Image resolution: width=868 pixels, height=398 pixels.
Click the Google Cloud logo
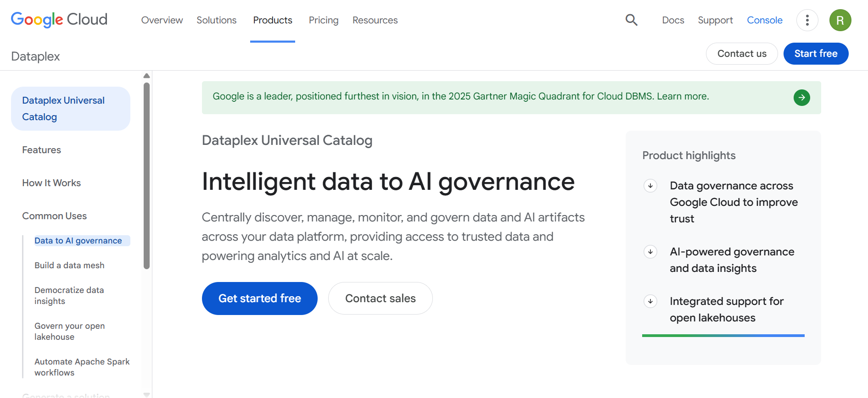[59, 20]
